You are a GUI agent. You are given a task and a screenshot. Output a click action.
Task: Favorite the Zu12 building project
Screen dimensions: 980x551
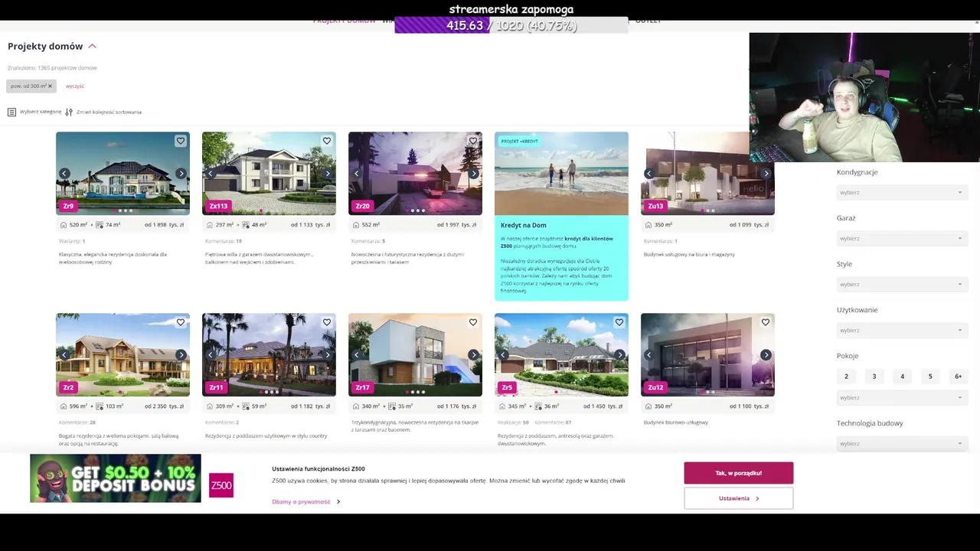tap(766, 322)
